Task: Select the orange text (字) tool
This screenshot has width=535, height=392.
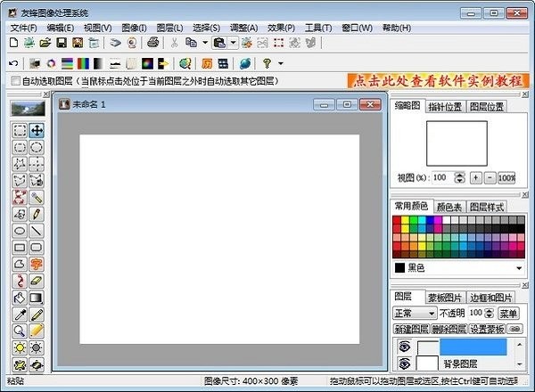Action: tap(37, 265)
